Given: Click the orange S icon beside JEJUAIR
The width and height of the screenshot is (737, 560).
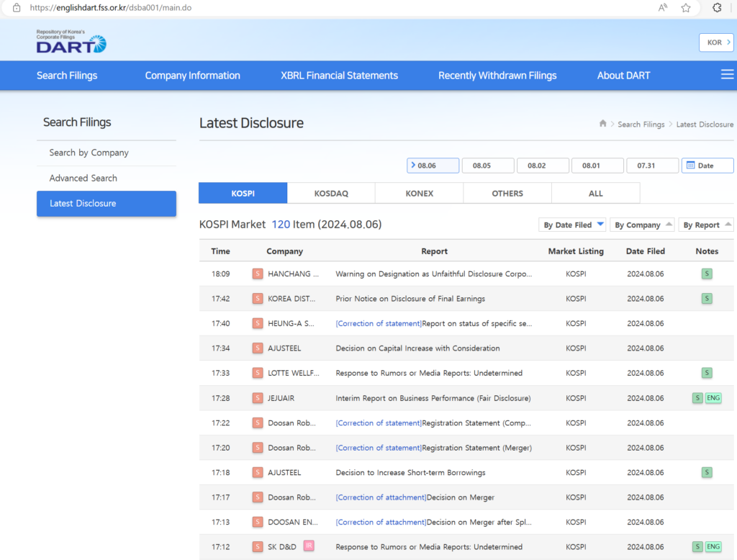Looking at the screenshot, I should pyautogui.click(x=258, y=398).
